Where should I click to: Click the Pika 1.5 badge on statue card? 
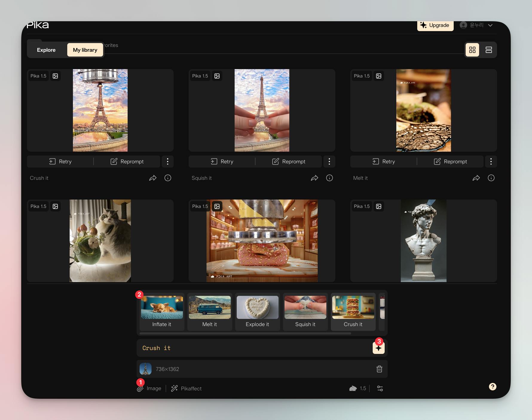coord(362,206)
